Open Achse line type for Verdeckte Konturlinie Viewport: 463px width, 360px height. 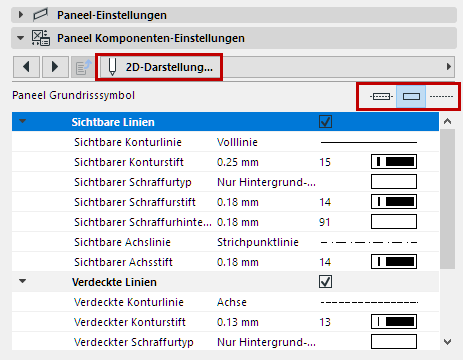click(232, 302)
